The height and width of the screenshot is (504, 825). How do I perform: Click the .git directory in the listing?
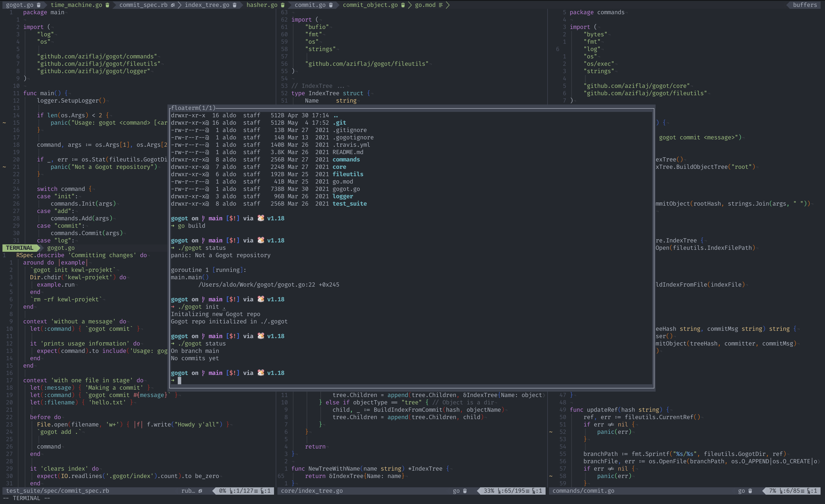(339, 122)
